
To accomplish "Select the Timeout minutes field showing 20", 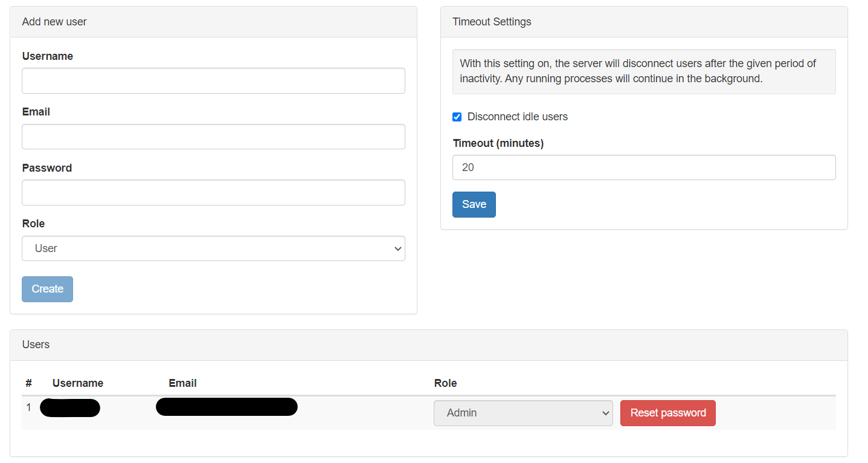I will [x=644, y=167].
